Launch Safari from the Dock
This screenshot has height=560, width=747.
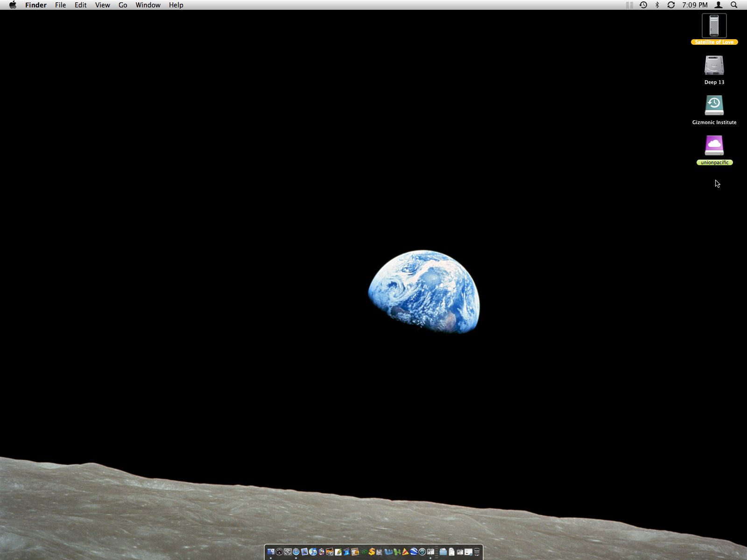pyautogui.click(x=296, y=552)
